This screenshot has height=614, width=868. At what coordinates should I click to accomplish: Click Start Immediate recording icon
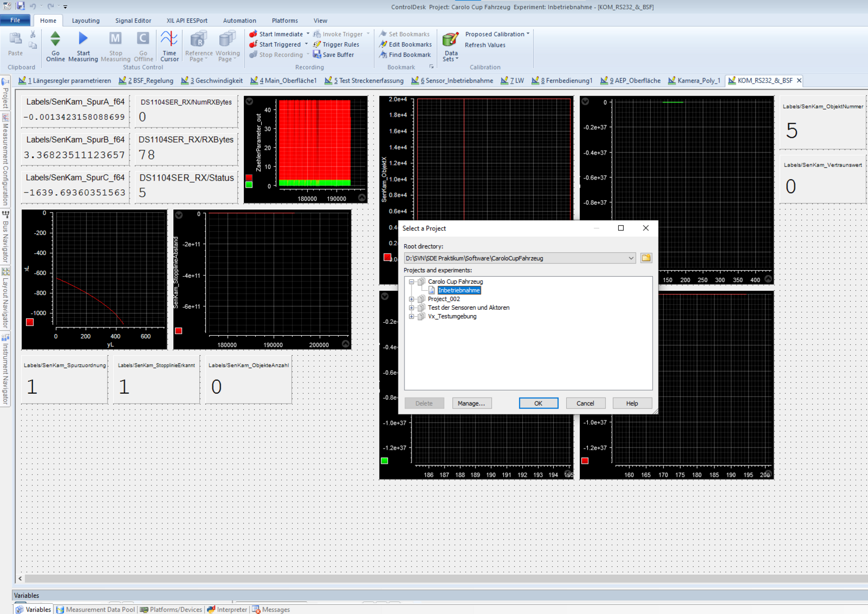(x=253, y=34)
